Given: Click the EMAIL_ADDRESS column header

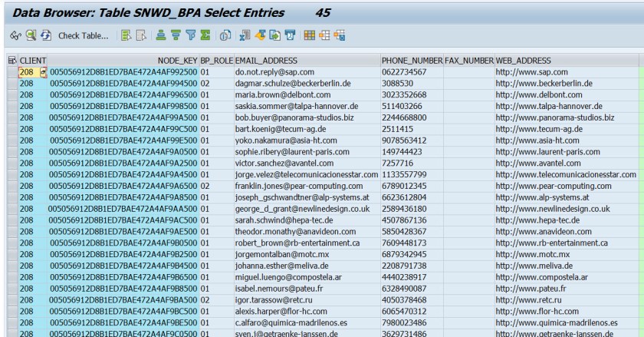Looking at the screenshot, I should coord(266,61).
